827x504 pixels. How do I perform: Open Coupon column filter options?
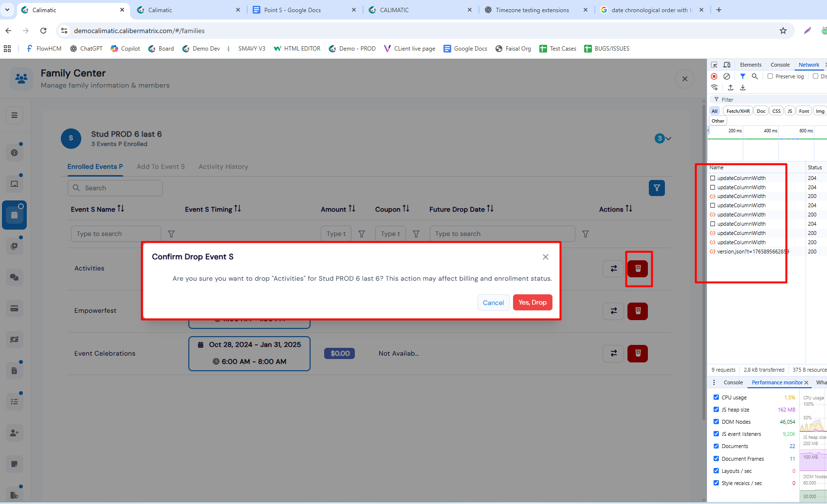point(416,234)
